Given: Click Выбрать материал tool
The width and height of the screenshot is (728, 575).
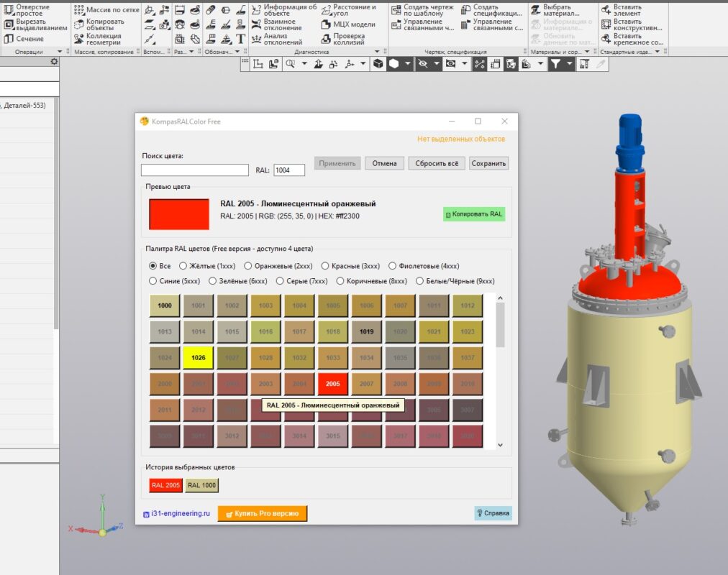Looking at the screenshot, I should [559, 10].
